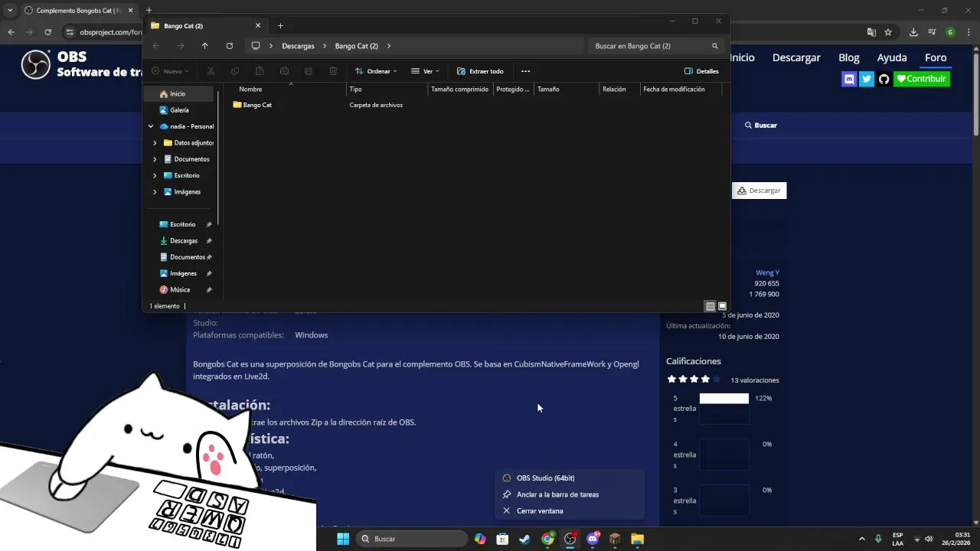Click chevron after Bango Cat (2) in breadcrumb

[389, 46]
